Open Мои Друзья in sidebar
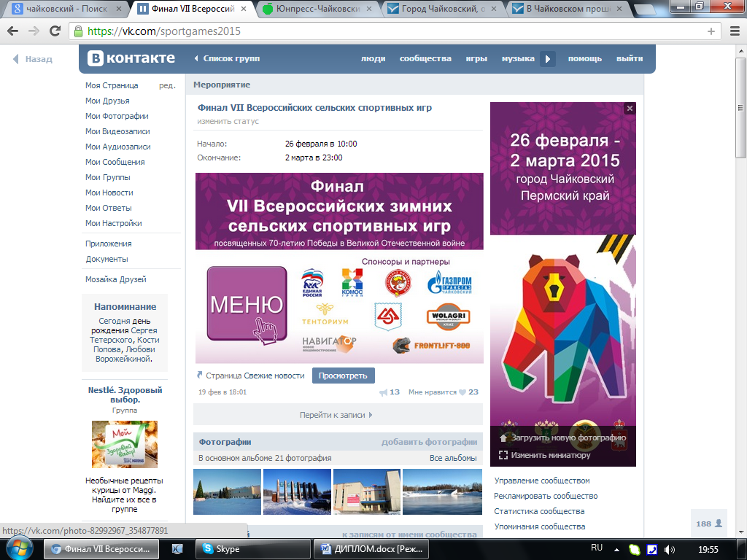This screenshot has width=747, height=560. [x=108, y=101]
